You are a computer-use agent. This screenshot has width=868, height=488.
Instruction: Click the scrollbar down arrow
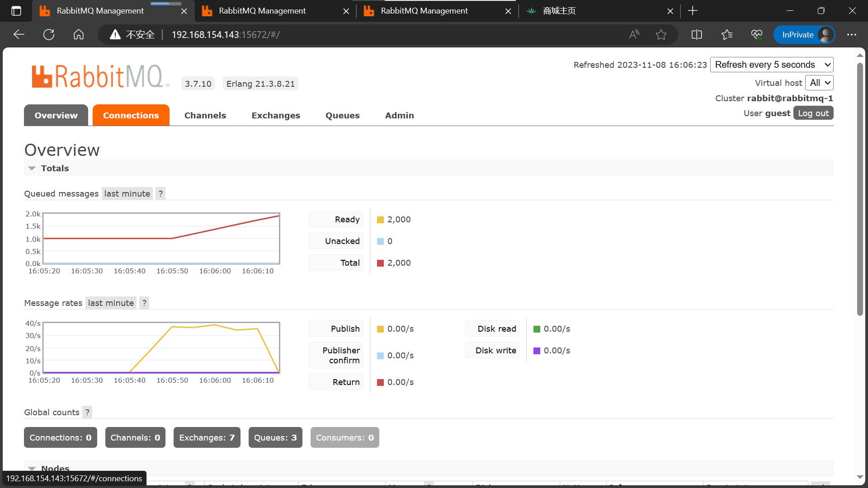point(860,477)
